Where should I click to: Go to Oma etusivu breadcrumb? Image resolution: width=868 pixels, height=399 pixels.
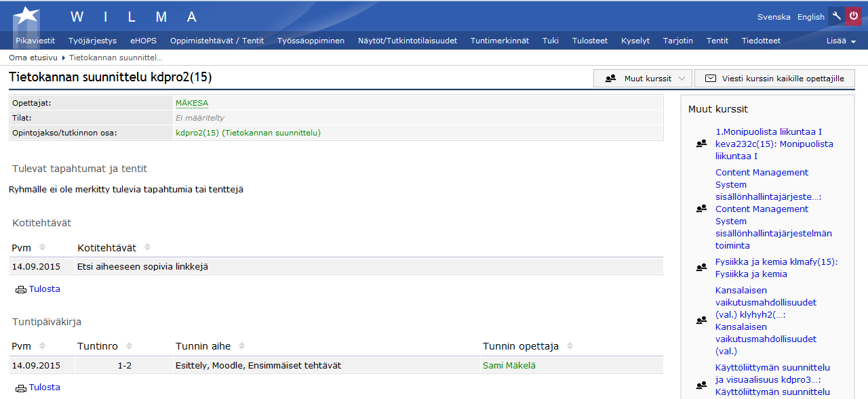(x=33, y=58)
